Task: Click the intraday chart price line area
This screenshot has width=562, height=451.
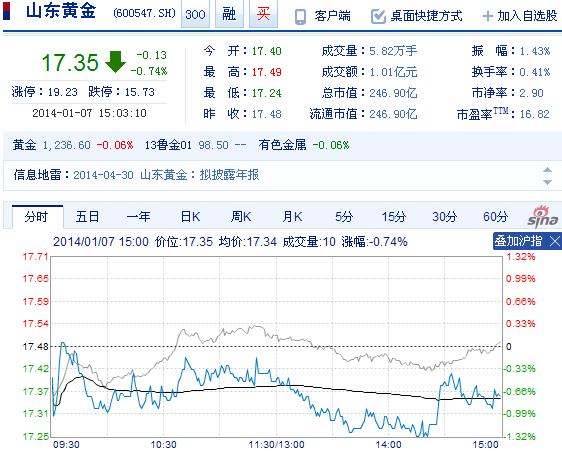Action: click(x=276, y=347)
